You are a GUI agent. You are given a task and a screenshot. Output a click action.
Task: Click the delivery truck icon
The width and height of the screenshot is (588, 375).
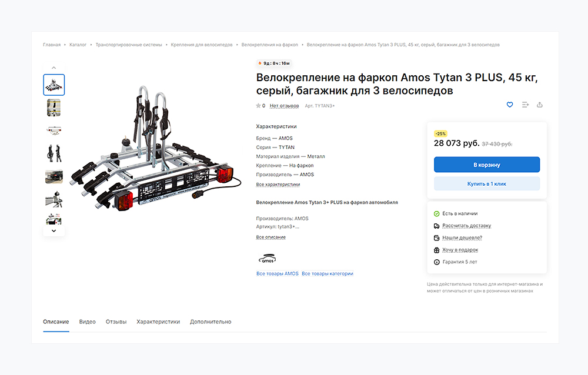pos(436,226)
